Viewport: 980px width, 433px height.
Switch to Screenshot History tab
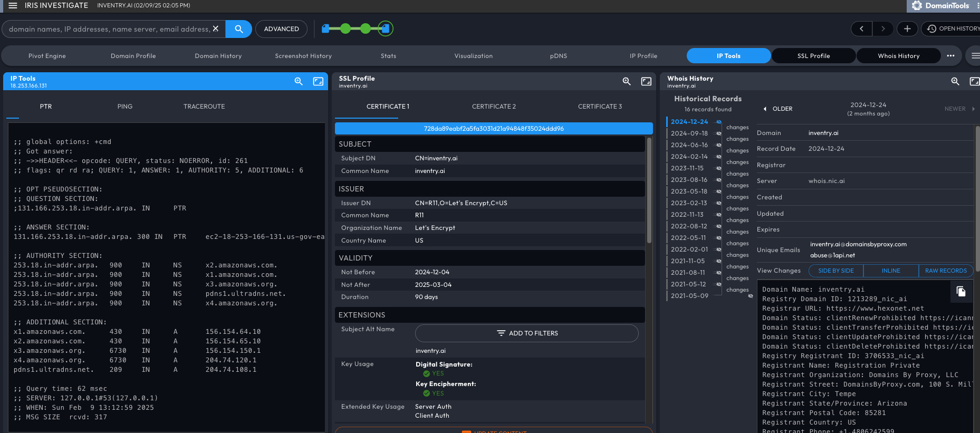click(x=303, y=56)
